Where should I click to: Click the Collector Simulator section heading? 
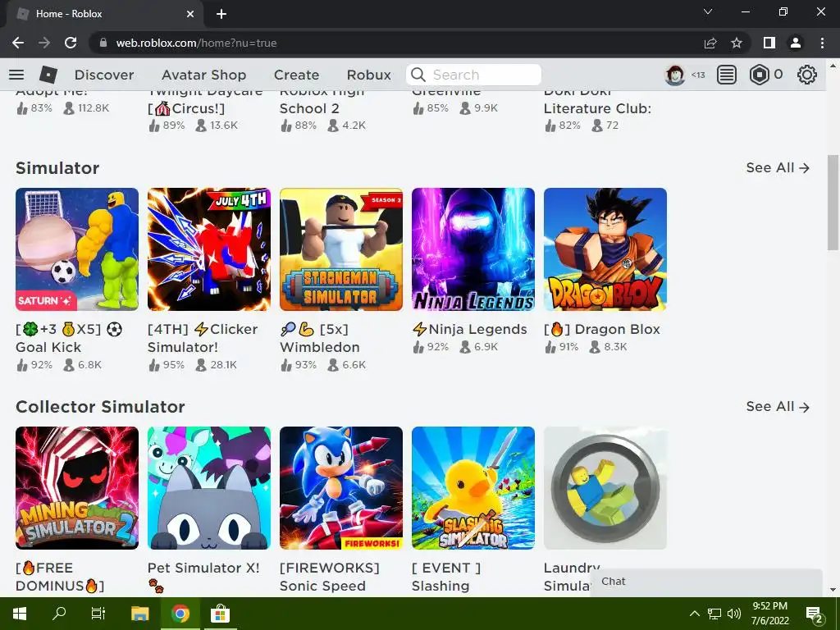(100, 407)
